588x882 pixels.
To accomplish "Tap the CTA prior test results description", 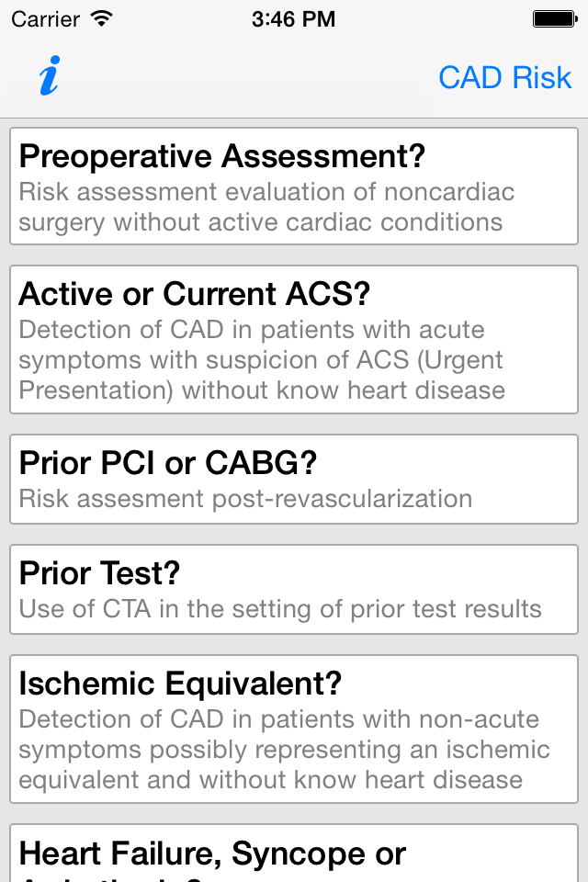I will [280, 608].
